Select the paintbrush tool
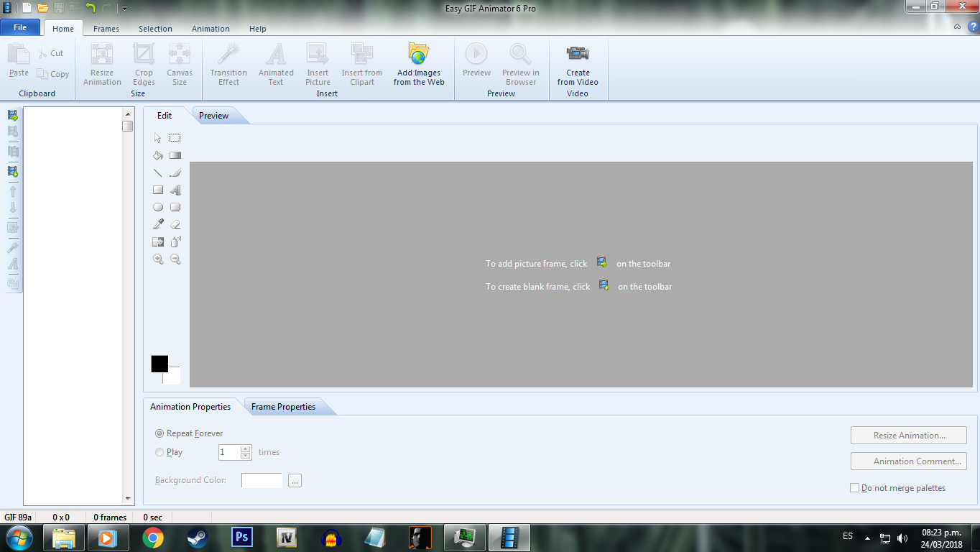980x552 pixels. click(x=175, y=172)
